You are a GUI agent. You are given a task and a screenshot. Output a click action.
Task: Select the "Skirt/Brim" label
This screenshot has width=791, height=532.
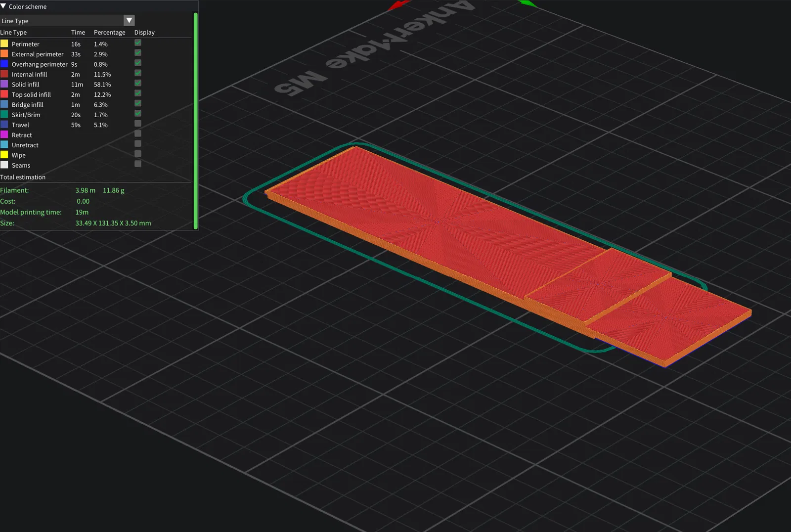[26, 115]
